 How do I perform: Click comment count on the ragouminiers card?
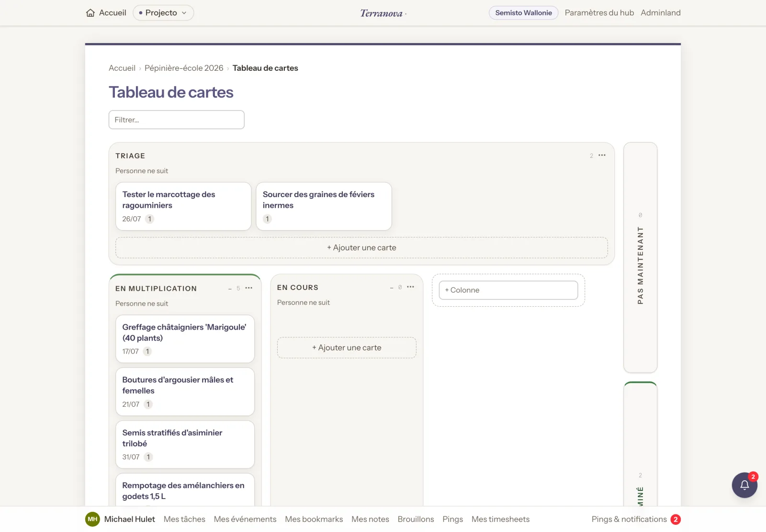[x=150, y=219]
